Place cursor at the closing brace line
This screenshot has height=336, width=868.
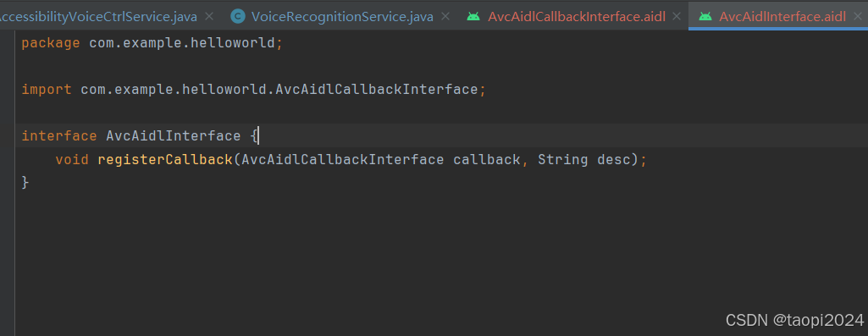point(25,182)
